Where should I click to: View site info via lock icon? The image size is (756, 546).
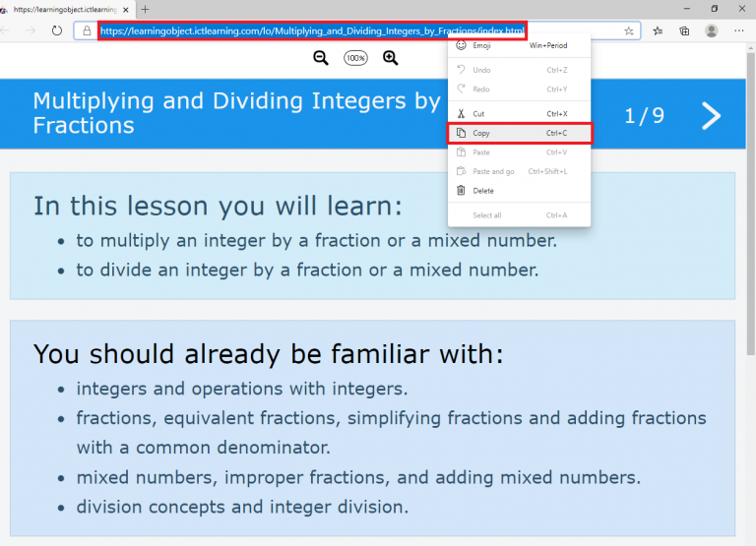pos(87,30)
